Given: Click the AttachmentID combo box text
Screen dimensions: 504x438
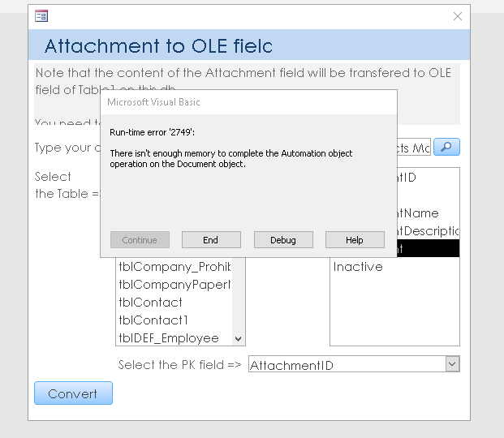Looking at the screenshot, I should coord(346,365).
